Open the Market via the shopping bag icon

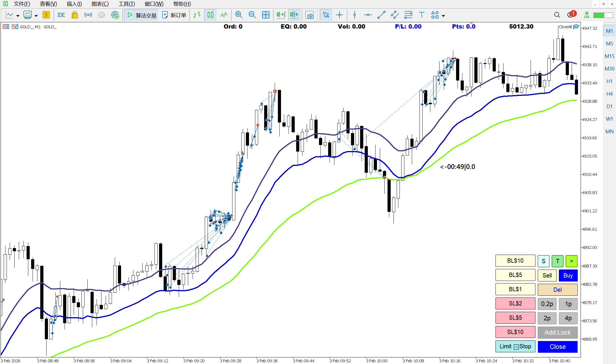coord(75,15)
